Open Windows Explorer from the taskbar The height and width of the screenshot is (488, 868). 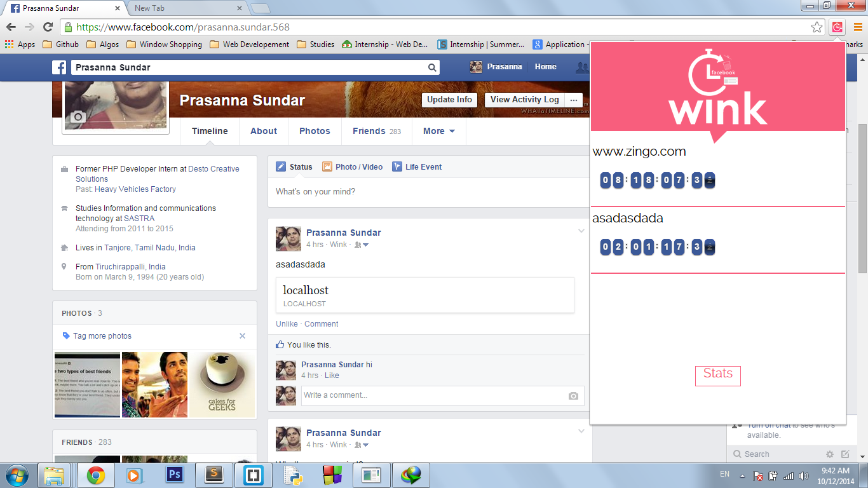(55, 475)
